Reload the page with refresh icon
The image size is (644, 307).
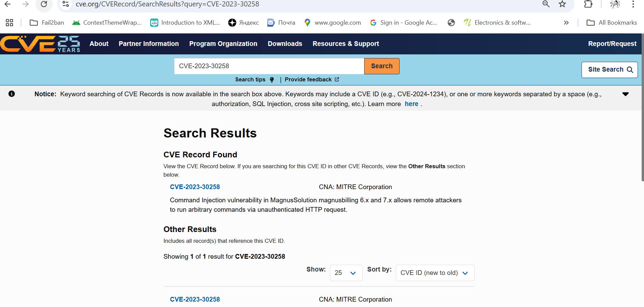(x=44, y=4)
